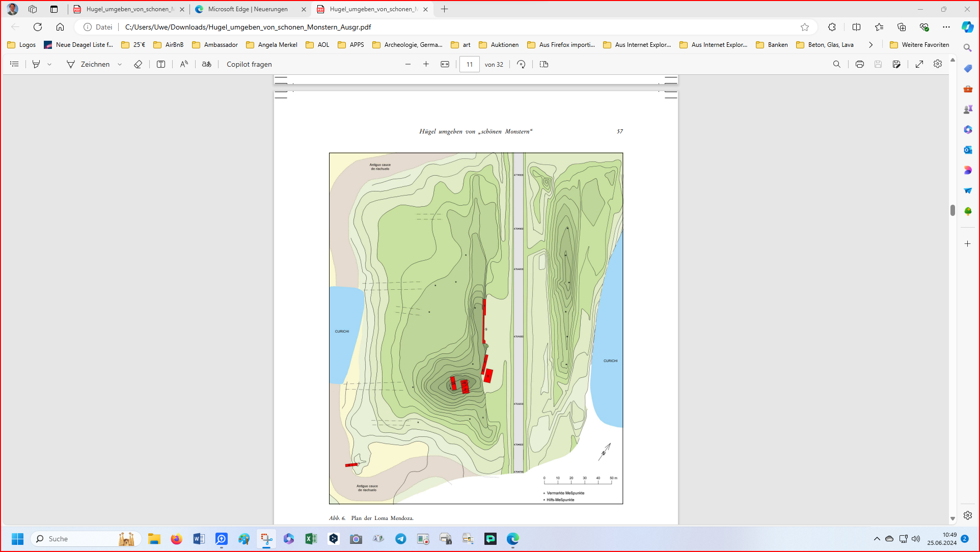Screen dimensions: 980x552
Task: Open the favorites list
Action: click(879, 27)
